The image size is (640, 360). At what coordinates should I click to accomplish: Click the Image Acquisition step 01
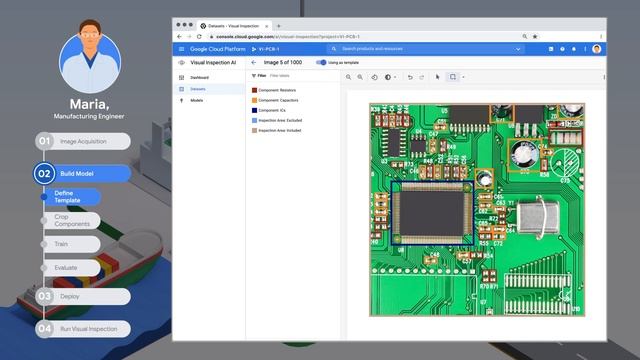click(83, 141)
